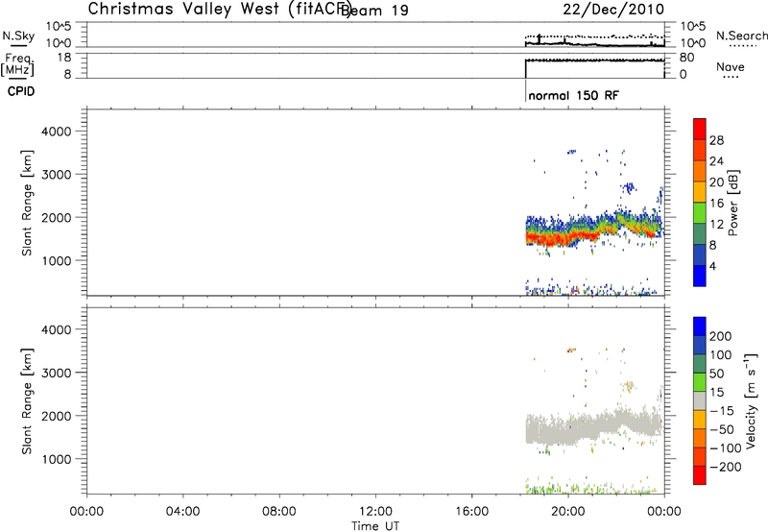Click the '200' value on velocity scale
Screen dimensions: 768x532
[x=721, y=336]
